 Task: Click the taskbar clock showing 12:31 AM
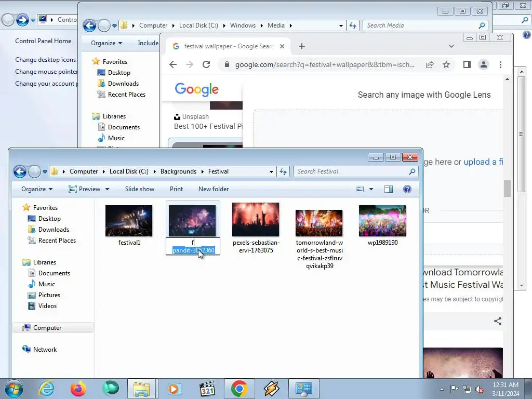click(505, 389)
